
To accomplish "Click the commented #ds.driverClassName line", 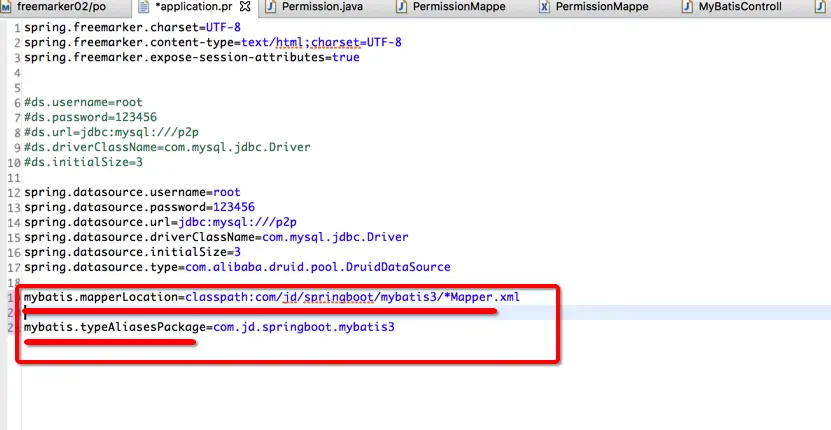I will pos(167,147).
